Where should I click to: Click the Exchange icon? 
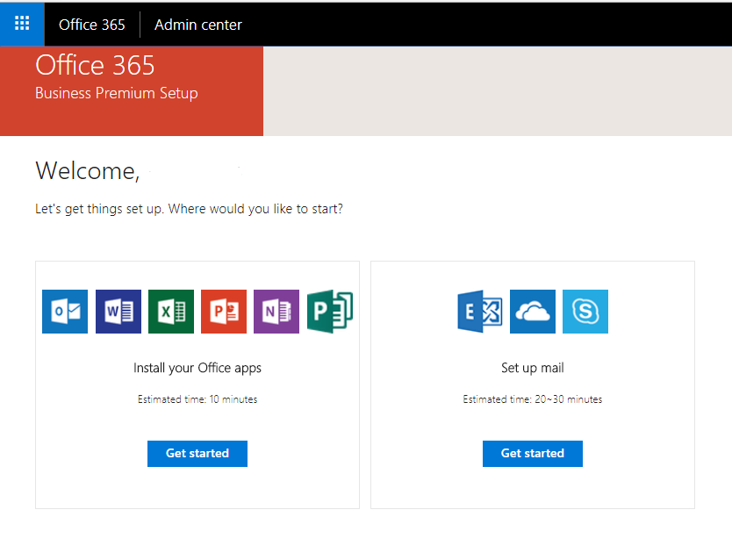tap(480, 312)
